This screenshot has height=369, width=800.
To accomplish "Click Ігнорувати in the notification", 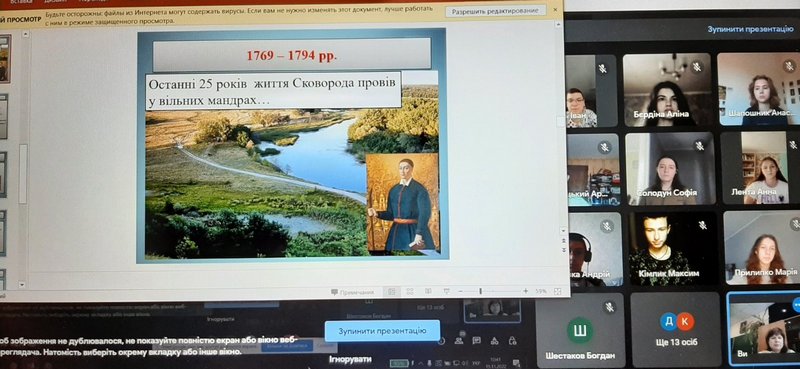I will [351, 359].
